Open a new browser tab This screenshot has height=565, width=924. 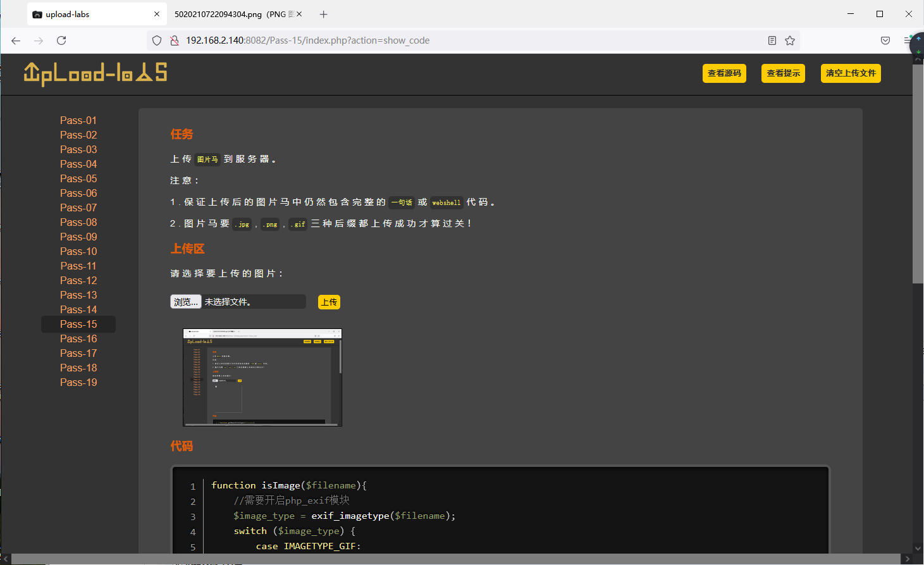click(x=324, y=14)
